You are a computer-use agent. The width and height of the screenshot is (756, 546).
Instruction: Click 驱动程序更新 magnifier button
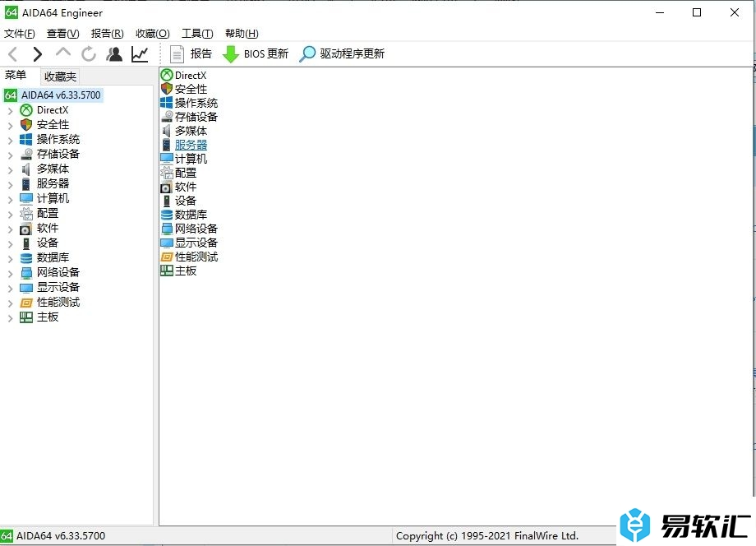click(342, 54)
